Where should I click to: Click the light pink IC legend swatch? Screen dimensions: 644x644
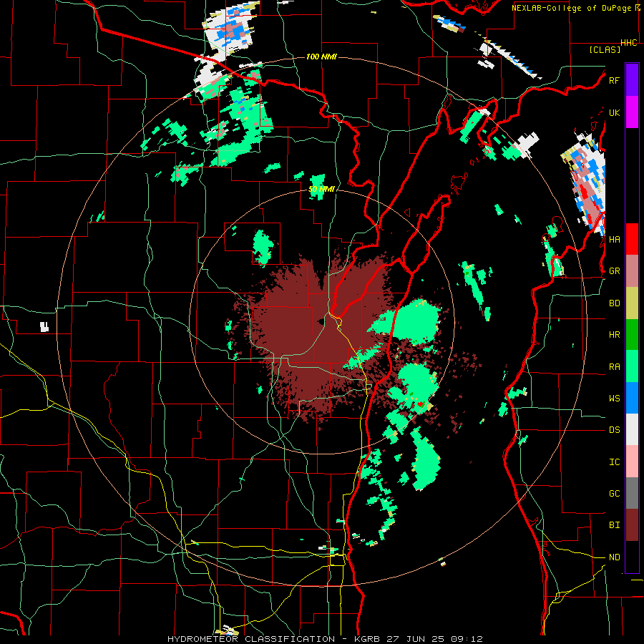click(x=632, y=462)
